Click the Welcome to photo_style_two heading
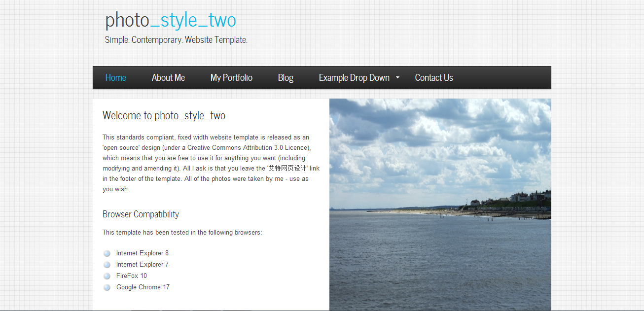Screen dimensions: 644x311 point(164,116)
